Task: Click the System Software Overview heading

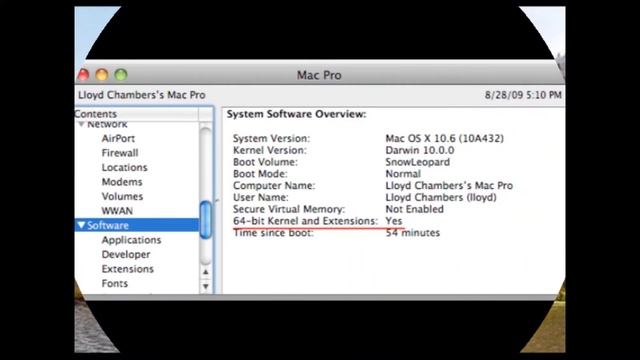Action: (296, 114)
